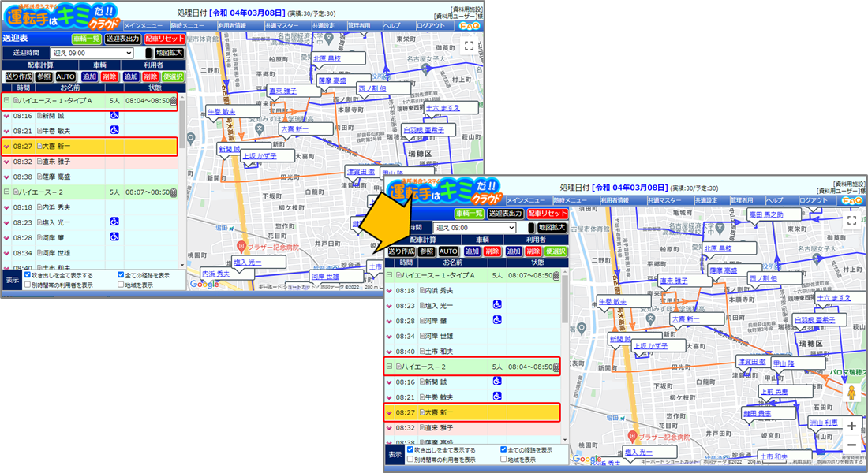Open メインメニュー in left window menu bar
The image size is (868, 473).
pos(143,25)
